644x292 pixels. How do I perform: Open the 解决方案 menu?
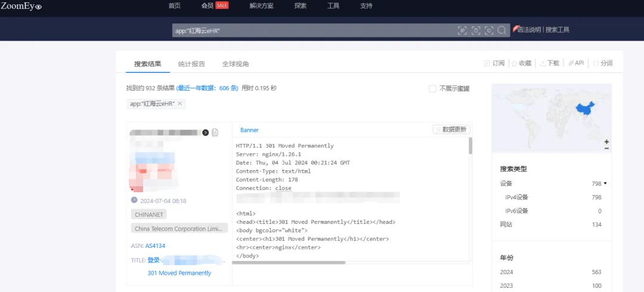coord(261,6)
